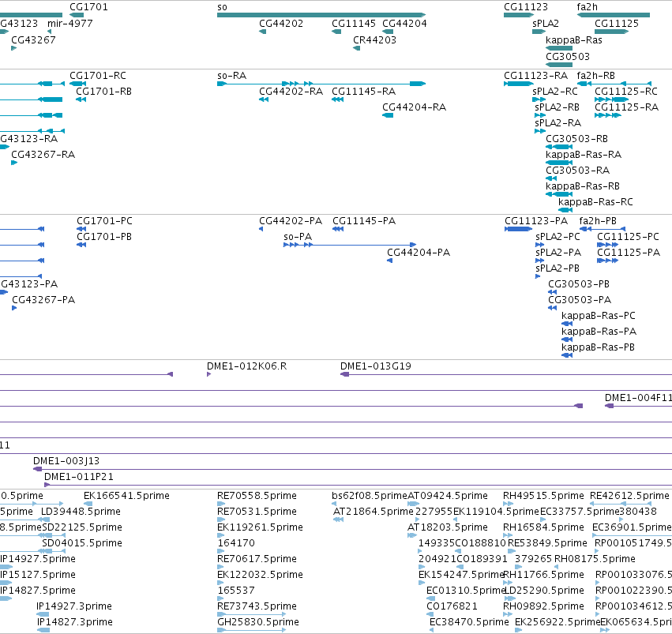Select cDNA entry 164170
This screenshot has height=634, width=672.
click(236, 544)
